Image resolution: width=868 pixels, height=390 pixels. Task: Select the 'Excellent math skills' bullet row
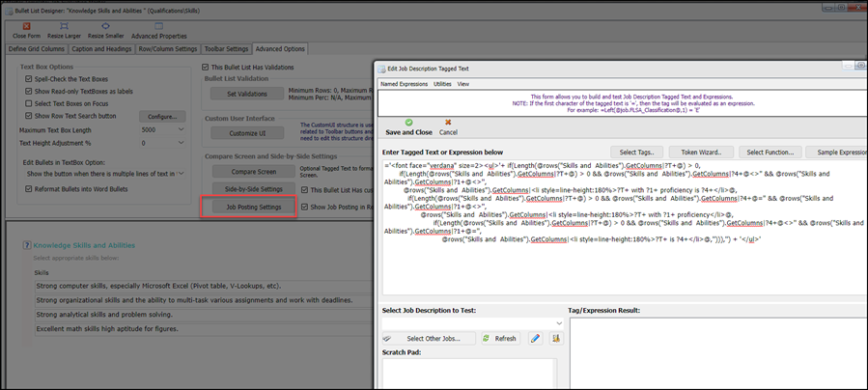(x=203, y=328)
